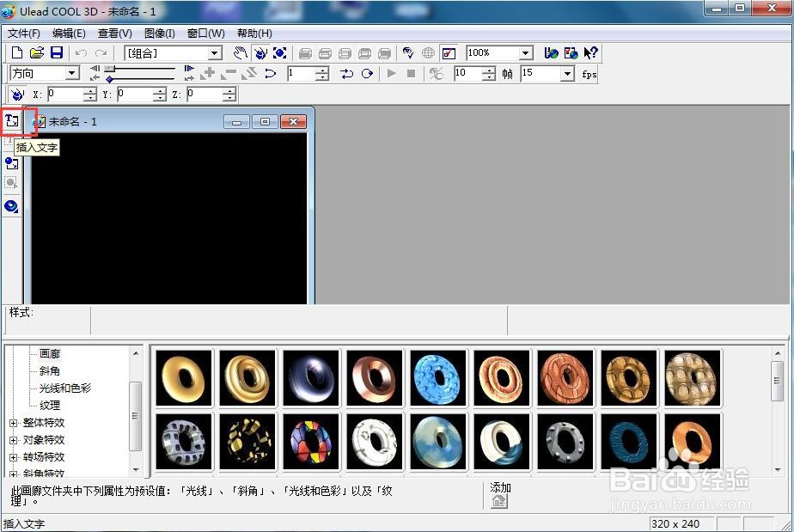
Task: Increase the X value spinner
Action: click(90, 91)
